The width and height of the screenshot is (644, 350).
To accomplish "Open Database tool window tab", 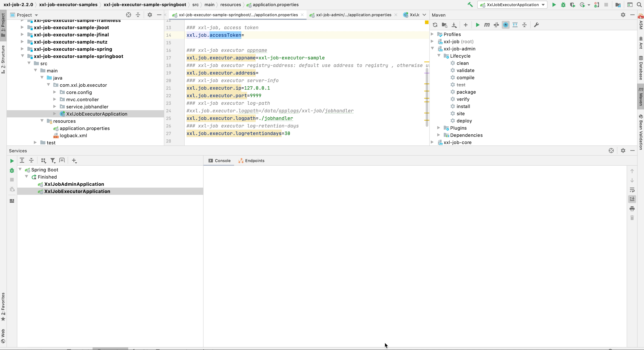I will pyautogui.click(x=641, y=68).
